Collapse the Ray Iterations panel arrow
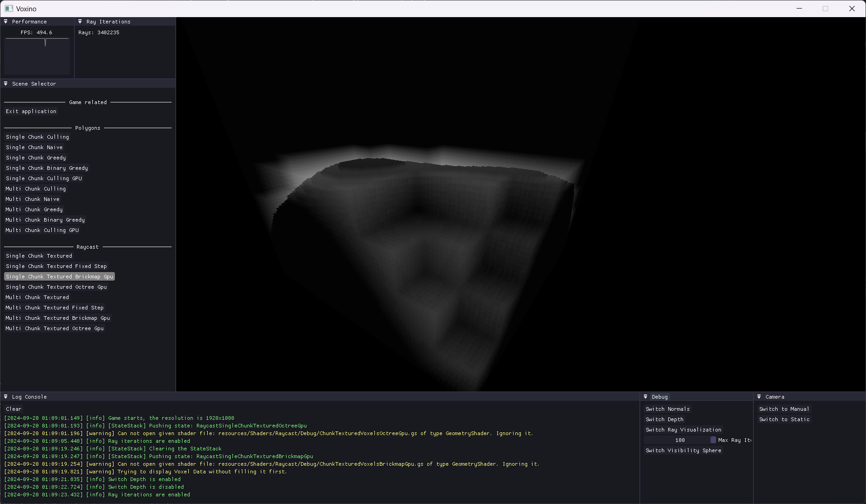Viewport: 866px width, 504px height. 80,22
